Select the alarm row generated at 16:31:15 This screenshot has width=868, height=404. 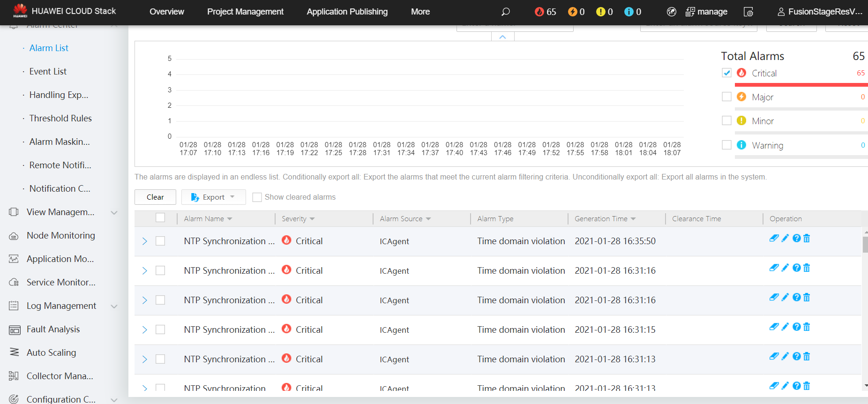[160, 329]
